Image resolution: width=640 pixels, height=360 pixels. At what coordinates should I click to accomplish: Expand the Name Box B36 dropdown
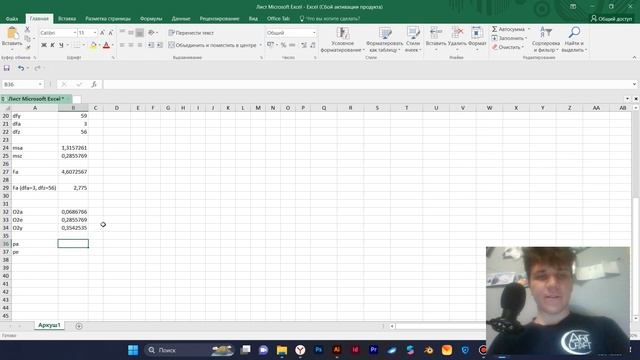(40, 84)
